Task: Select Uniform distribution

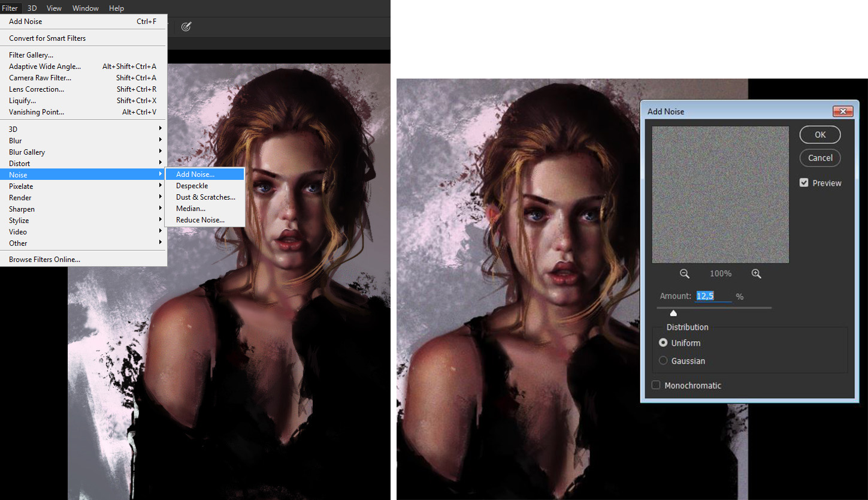Action: [x=663, y=343]
